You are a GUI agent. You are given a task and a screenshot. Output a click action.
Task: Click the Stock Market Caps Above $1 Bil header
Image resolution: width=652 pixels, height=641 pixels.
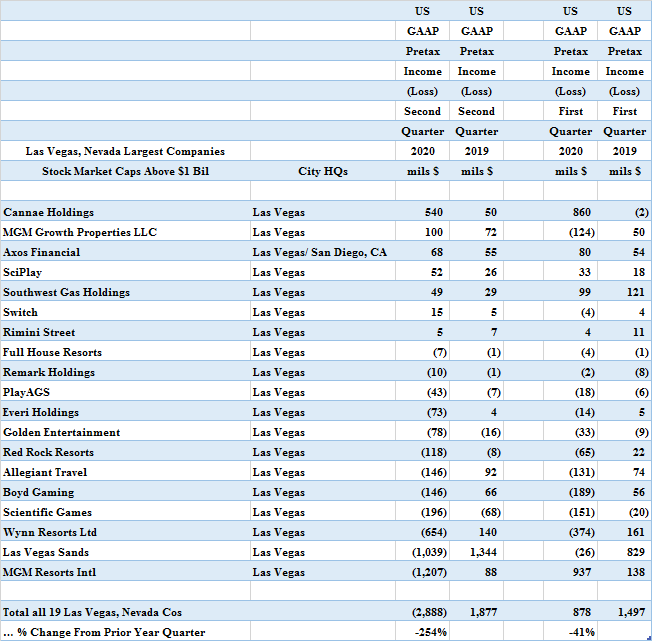[x=125, y=171]
